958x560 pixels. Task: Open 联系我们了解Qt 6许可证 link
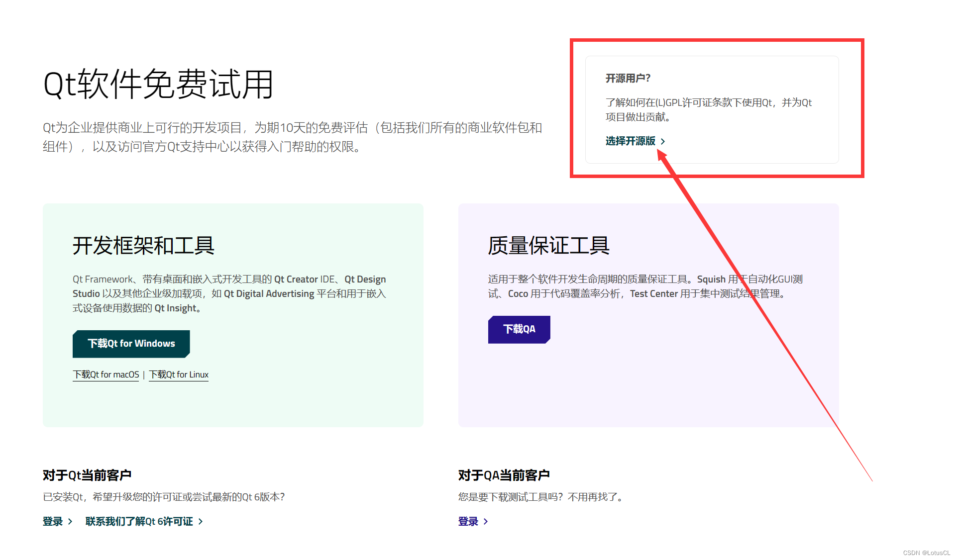139,521
